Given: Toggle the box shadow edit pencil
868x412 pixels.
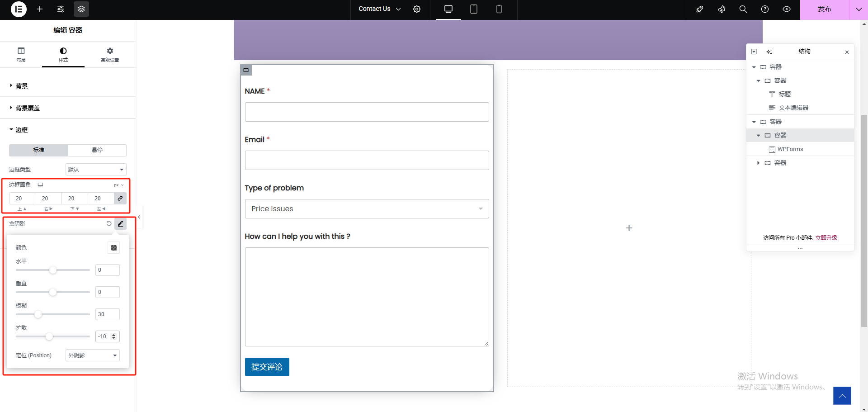Looking at the screenshot, I should click(x=120, y=223).
